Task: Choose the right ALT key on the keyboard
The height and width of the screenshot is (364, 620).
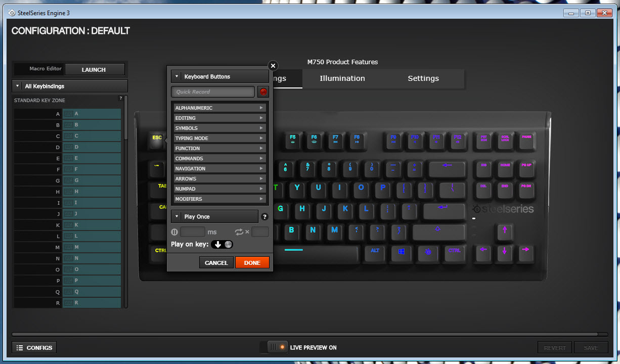Action: [375, 253]
